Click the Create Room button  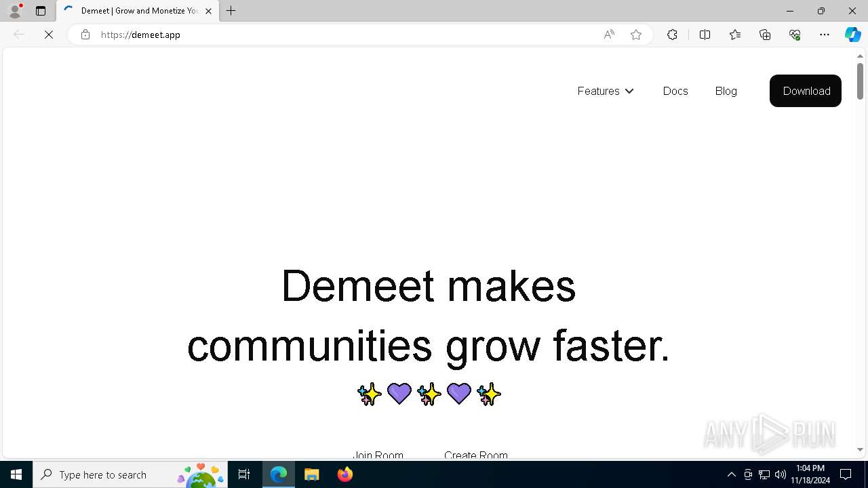click(476, 455)
